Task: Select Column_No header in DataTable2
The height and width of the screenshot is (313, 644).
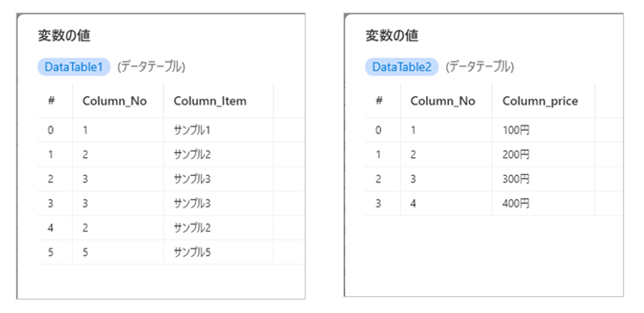Action: [442, 101]
